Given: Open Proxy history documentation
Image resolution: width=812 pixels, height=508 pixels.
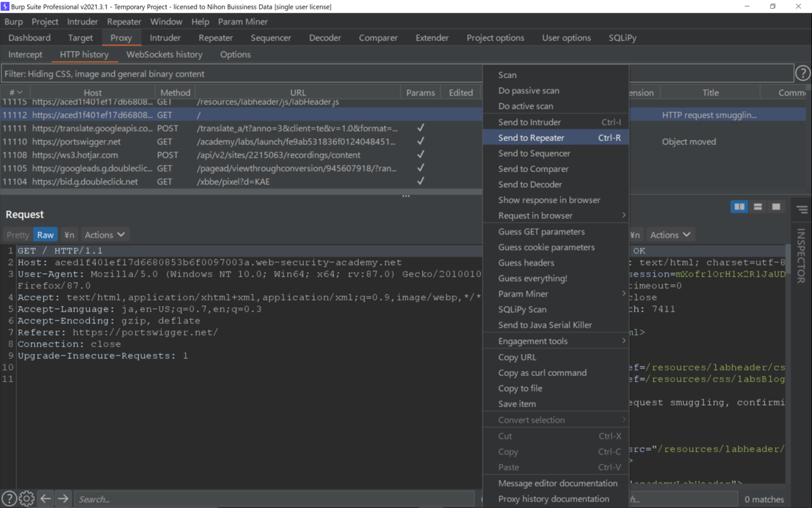Looking at the screenshot, I should pos(556,499).
